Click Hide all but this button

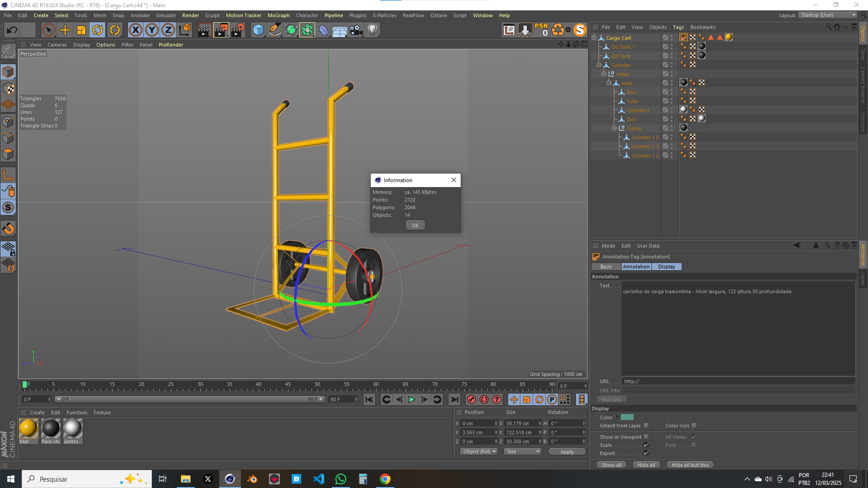(690, 465)
